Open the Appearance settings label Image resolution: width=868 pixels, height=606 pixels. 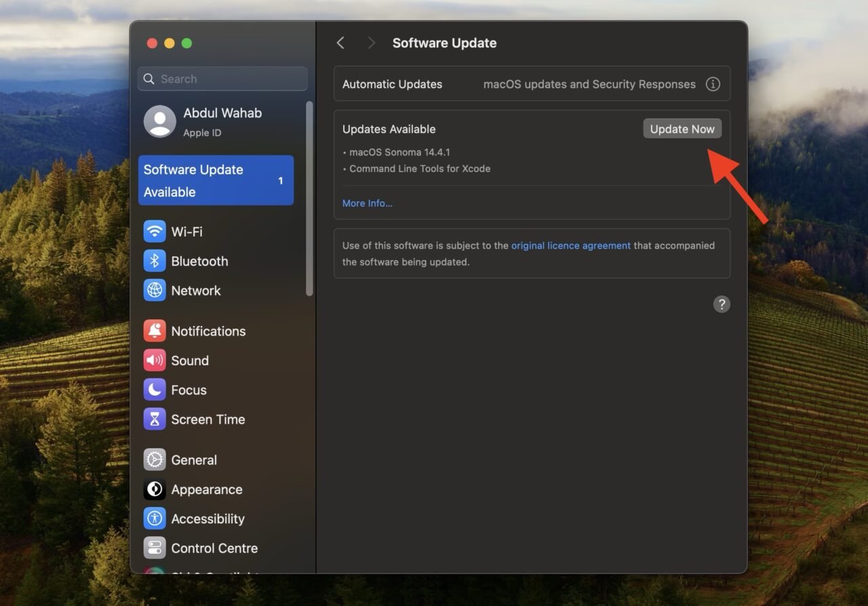tap(207, 489)
